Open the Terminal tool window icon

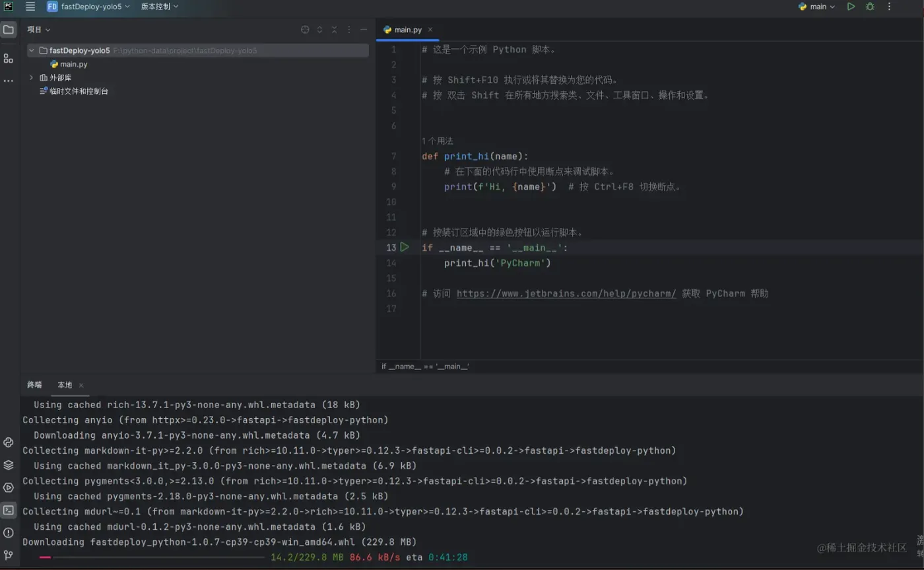(9, 510)
